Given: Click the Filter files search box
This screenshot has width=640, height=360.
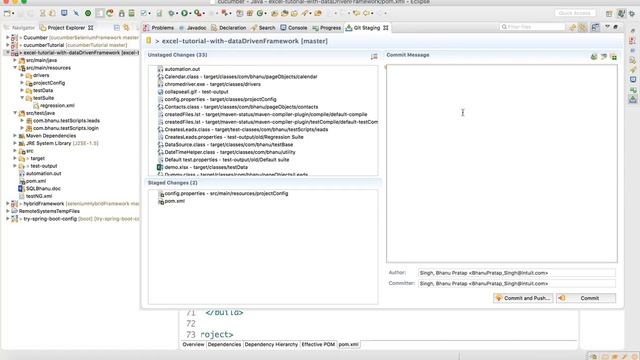Looking at the screenshot, I should click(x=532, y=27).
